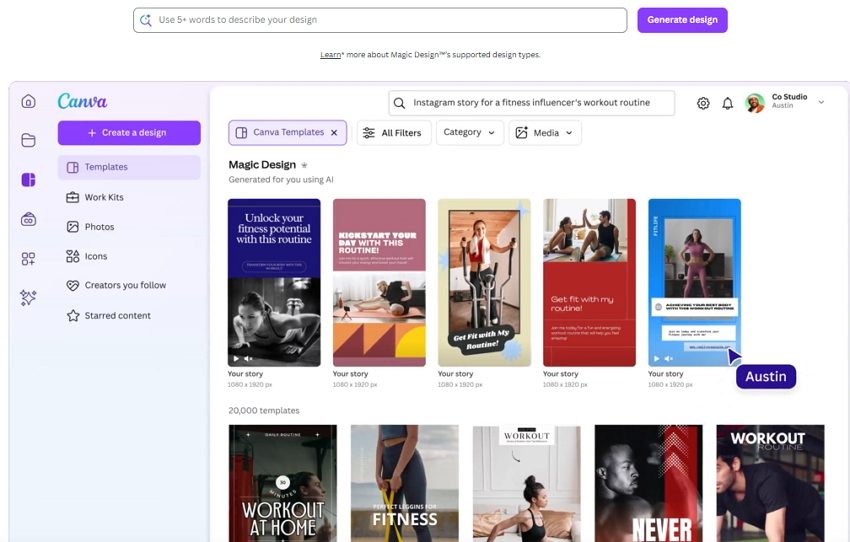Remove the Canva Templates filter
Screen dimensions: 850x542
coord(334,133)
